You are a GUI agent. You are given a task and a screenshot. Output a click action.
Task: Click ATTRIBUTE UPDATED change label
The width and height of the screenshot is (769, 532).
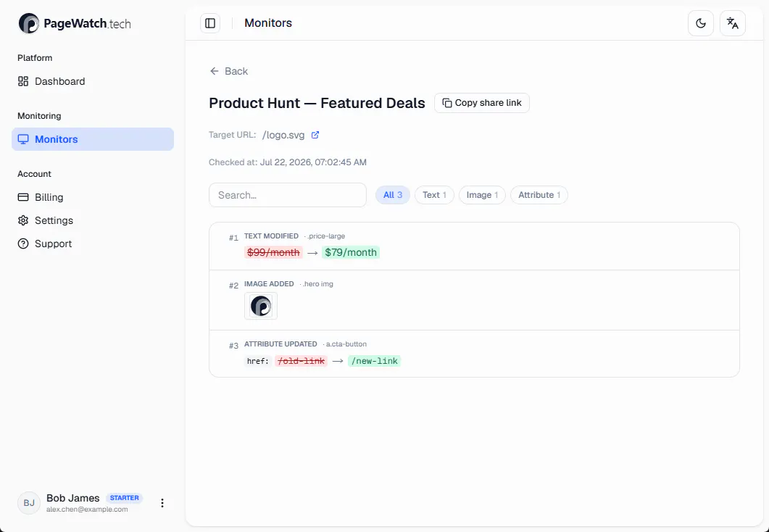[280, 344]
